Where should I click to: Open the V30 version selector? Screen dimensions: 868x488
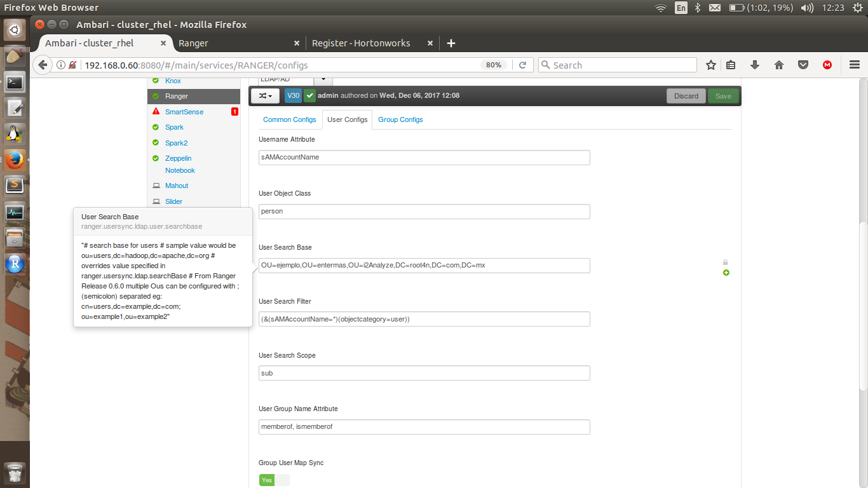293,95
